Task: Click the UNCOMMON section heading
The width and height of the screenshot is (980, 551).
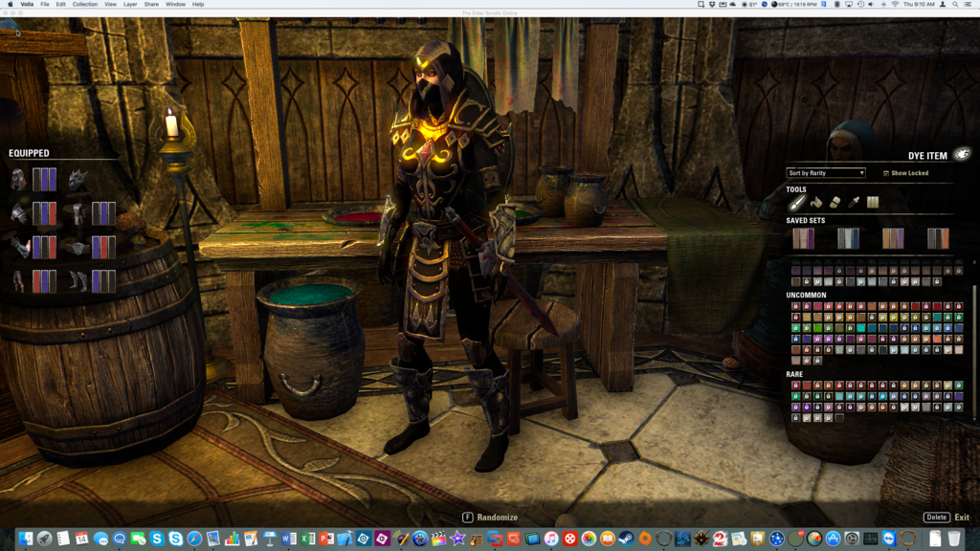Action: pyautogui.click(x=806, y=295)
